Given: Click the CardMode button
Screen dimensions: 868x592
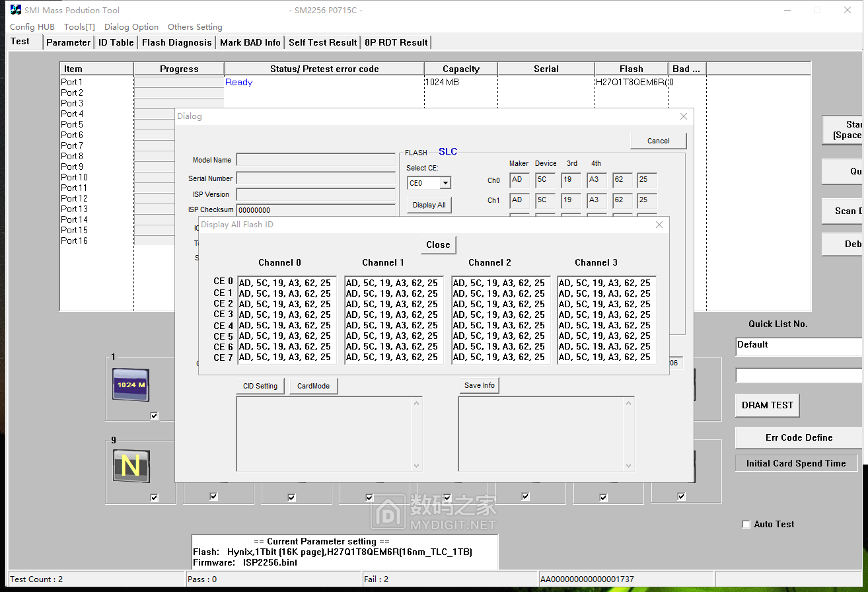Looking at the screenshot, I should tap(313, 386).
